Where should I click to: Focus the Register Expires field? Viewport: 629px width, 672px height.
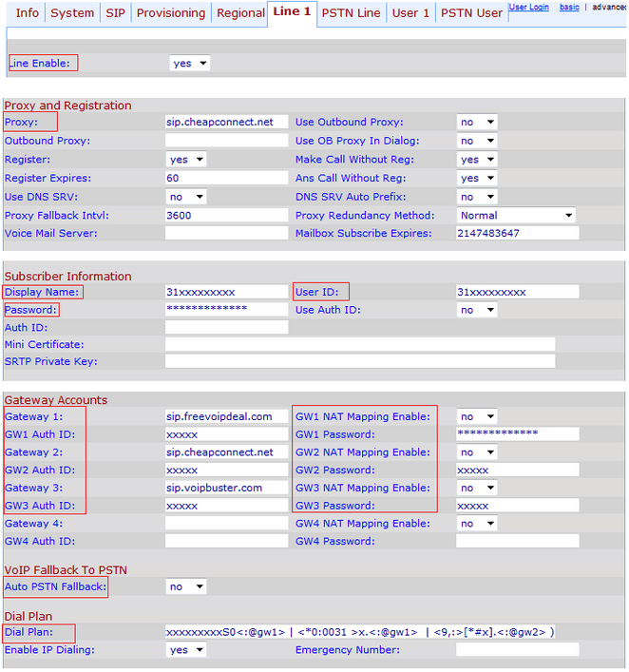click(x=227, y=178)
